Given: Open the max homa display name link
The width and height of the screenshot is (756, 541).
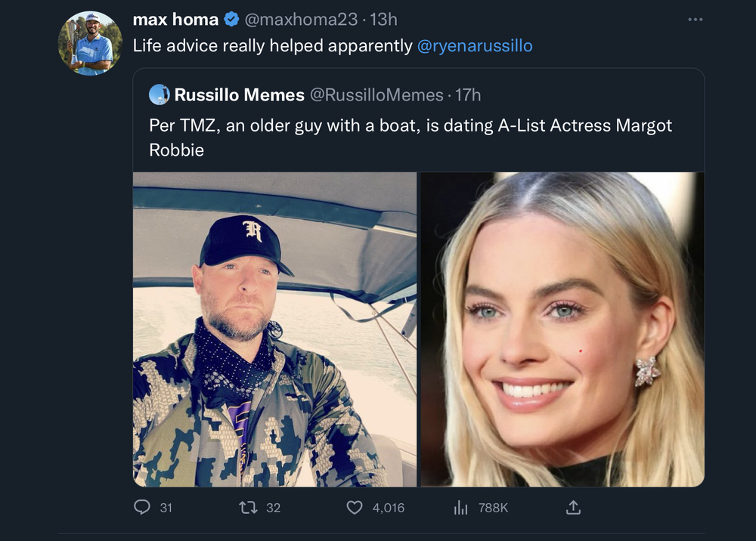Looking at the screenshot, I should click(175, 20).
